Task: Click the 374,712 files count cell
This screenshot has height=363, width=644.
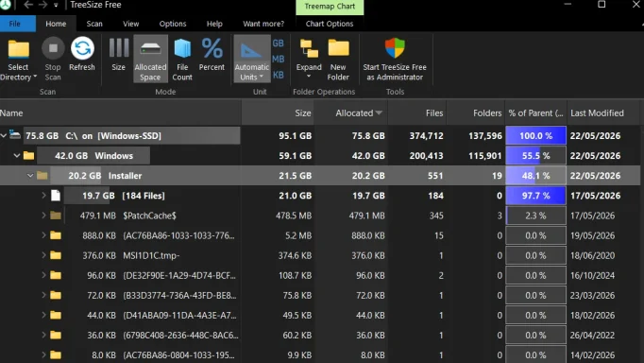Action: 426,136
